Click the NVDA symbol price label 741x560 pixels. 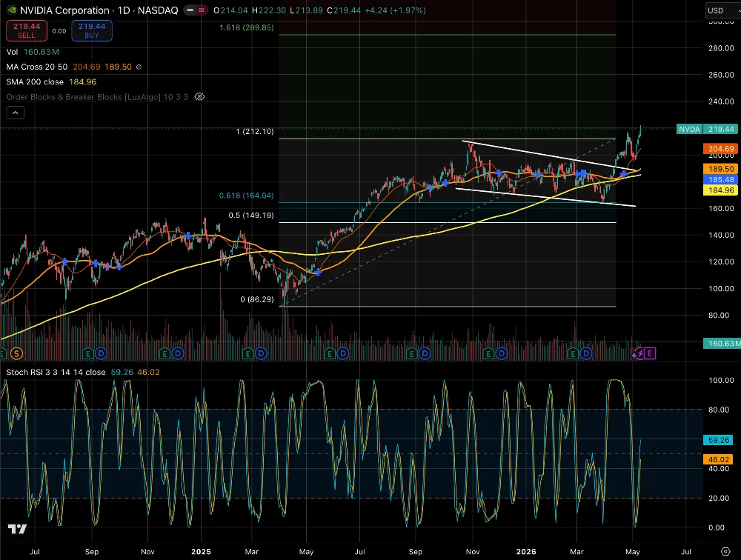tap(689, 129)
